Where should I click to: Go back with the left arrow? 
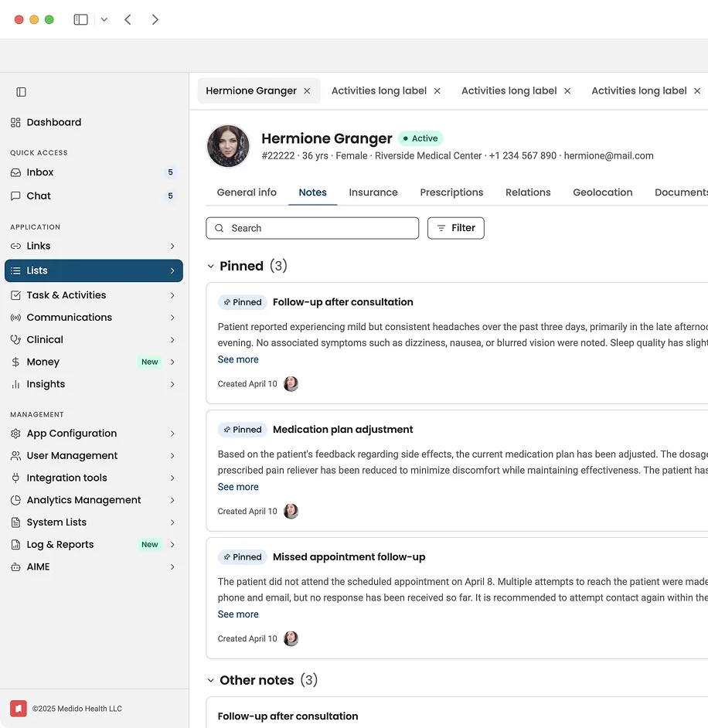tap(128, 19)
